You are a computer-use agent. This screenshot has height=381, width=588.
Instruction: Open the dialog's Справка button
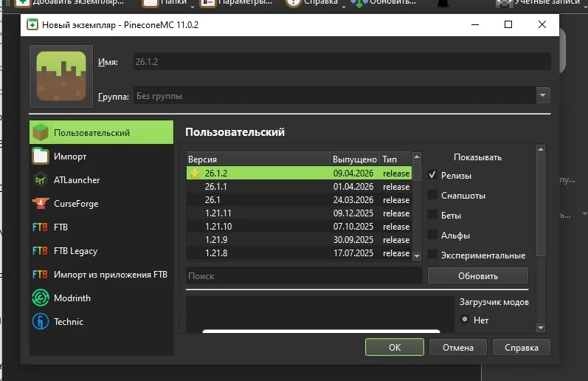pos(522,347)
